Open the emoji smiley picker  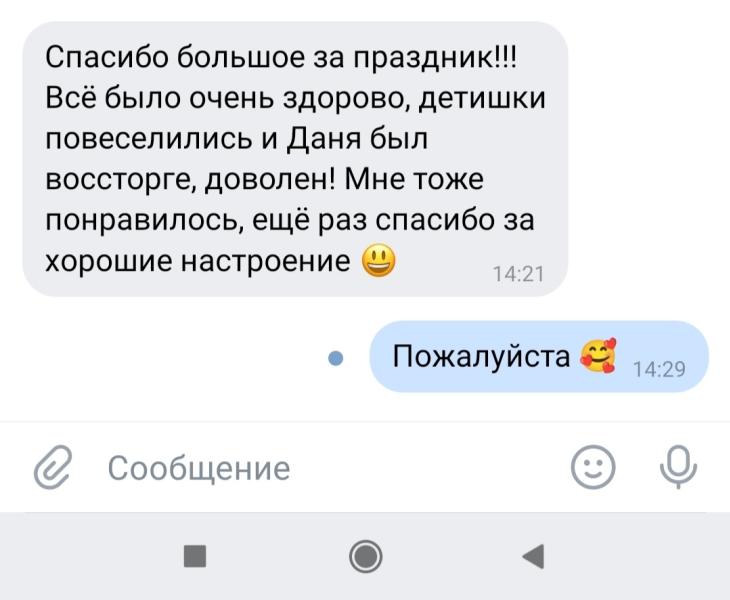593,467
